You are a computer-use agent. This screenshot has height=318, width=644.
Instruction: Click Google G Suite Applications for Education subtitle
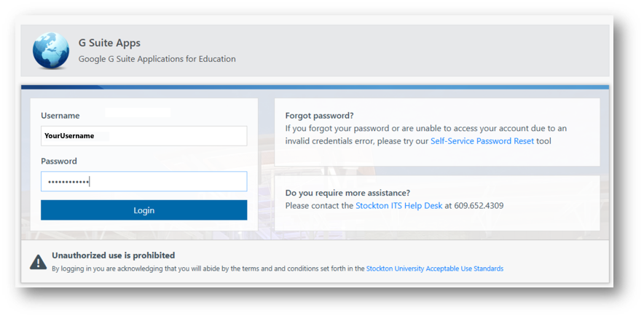[157, 59]
